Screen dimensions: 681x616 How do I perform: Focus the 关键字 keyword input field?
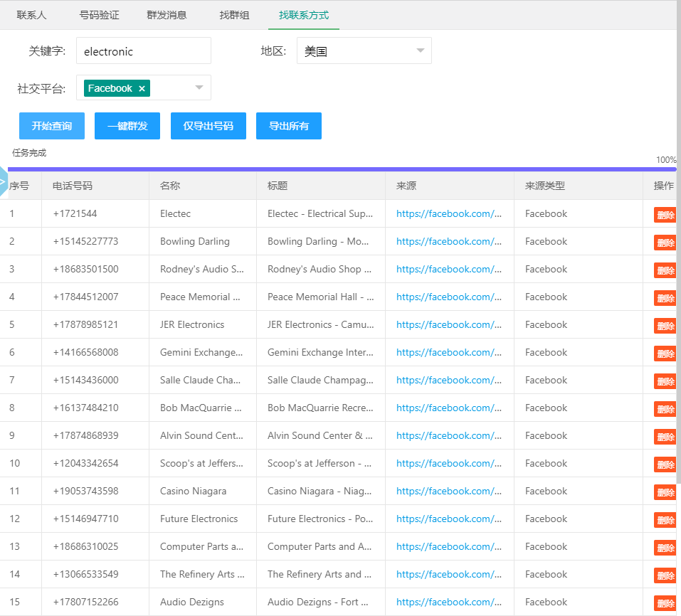[x=143, y=51]
